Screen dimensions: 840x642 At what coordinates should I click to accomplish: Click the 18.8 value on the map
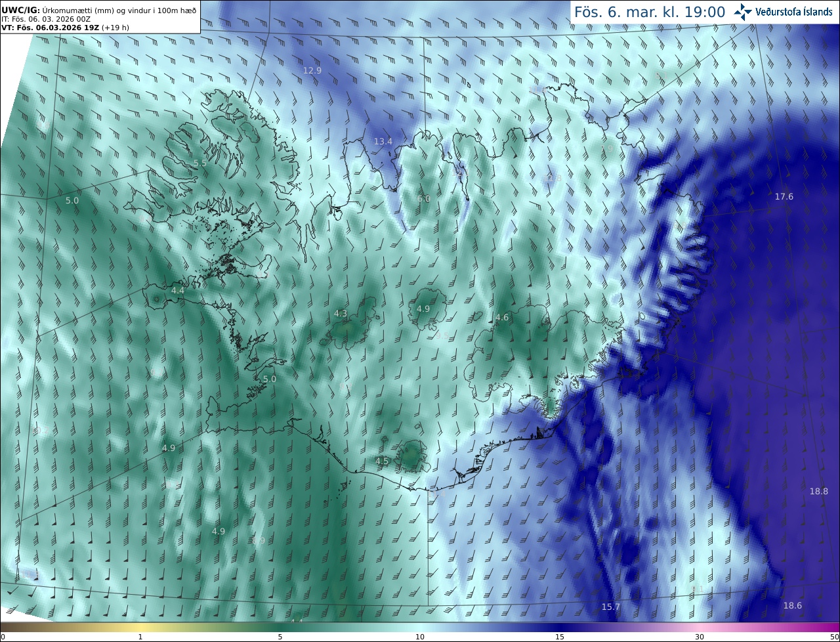tap(819, 492)
